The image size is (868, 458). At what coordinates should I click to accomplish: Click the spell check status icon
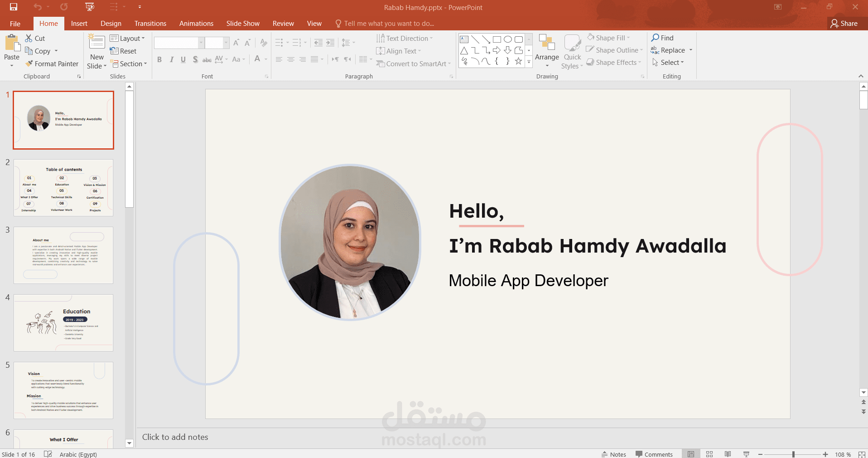pos(48,454)
